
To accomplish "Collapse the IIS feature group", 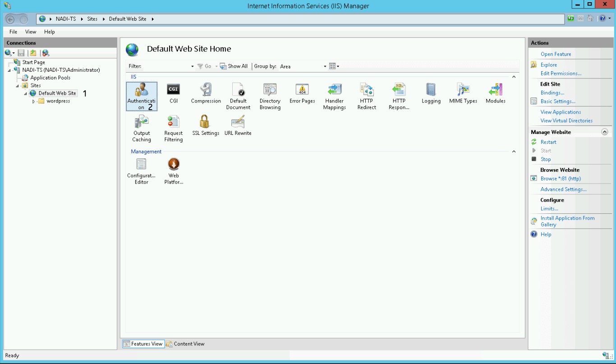I will point(514,77).
